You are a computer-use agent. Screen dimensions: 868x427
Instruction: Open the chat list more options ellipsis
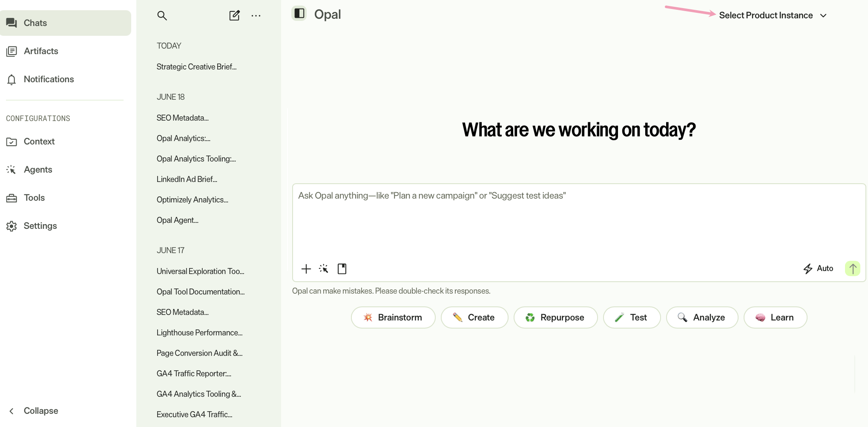point(256,16)
